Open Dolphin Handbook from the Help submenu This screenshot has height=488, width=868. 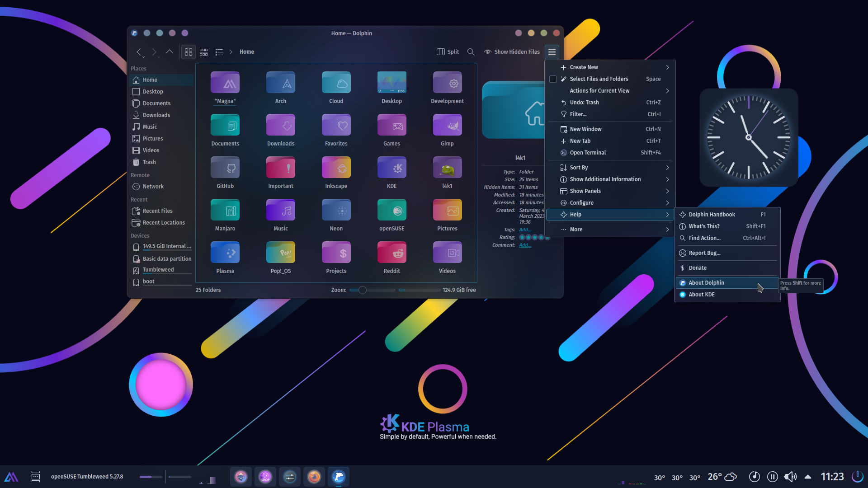pos(727,215)
